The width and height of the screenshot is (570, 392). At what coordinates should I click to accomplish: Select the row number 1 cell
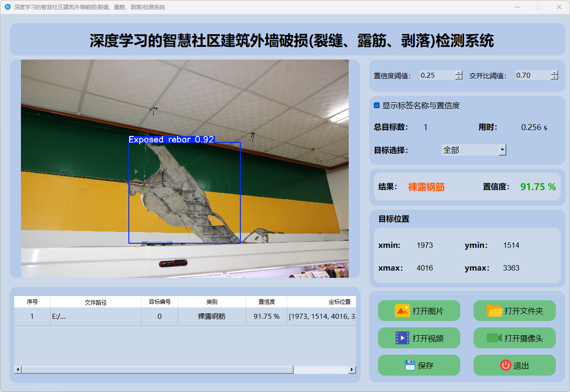click(x=32, y=317)
